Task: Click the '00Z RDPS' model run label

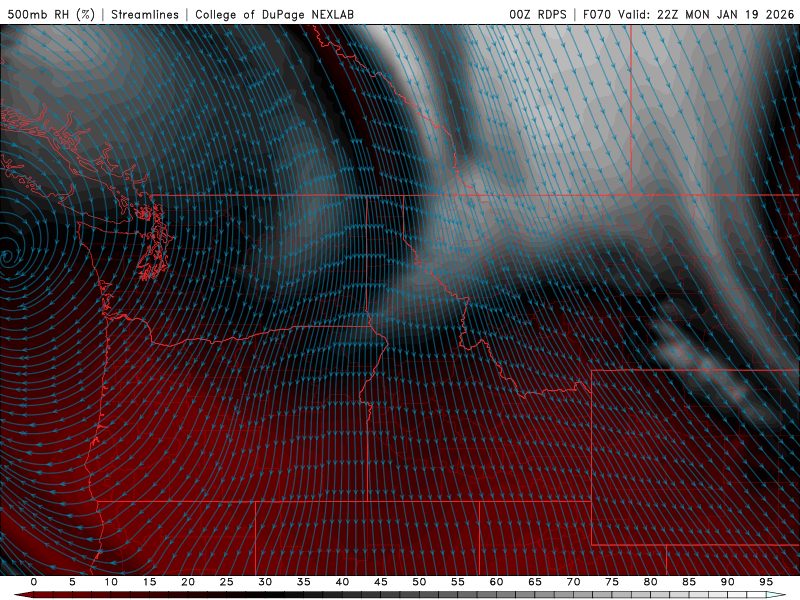Action: pos(538,14)
